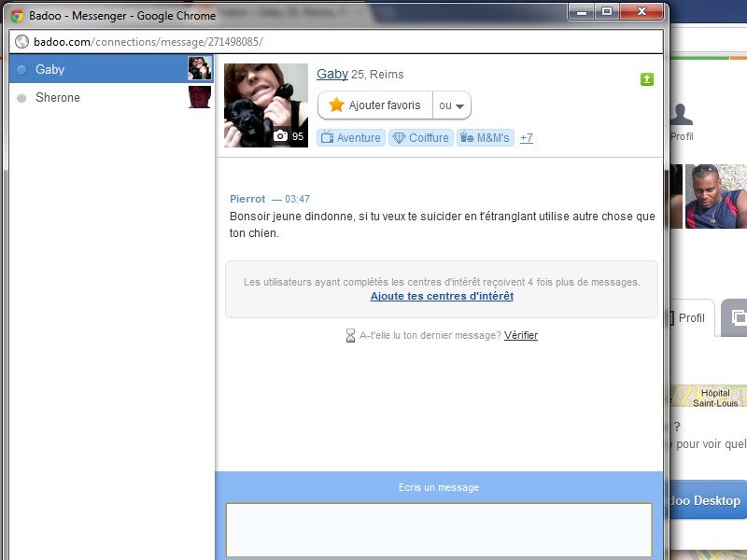This screenshot has width=747, height=560.
Task: Click Gaby's blue online status dot
Action: [21, 70]
